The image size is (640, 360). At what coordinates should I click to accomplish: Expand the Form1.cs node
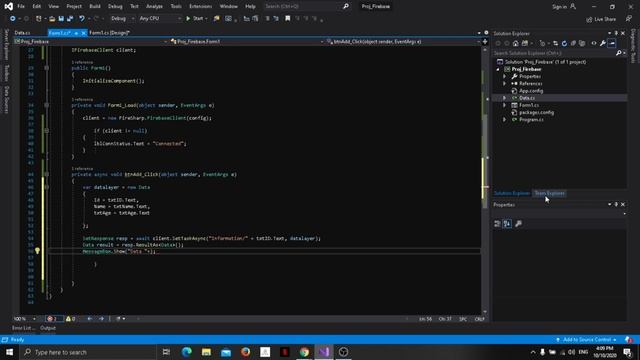pos(504,105)
